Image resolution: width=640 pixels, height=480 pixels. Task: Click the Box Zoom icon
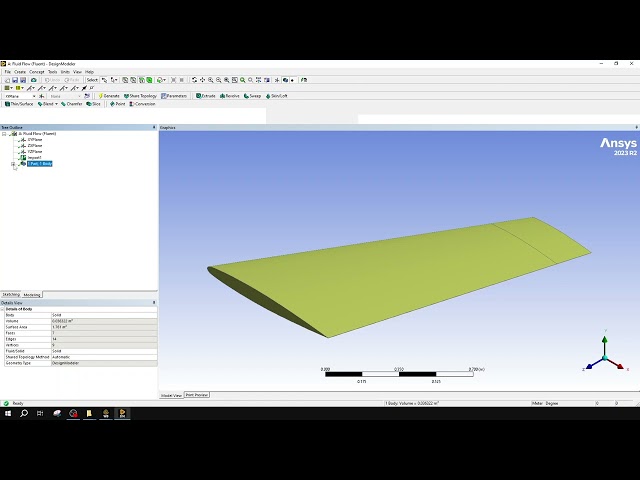click(227, 80)
